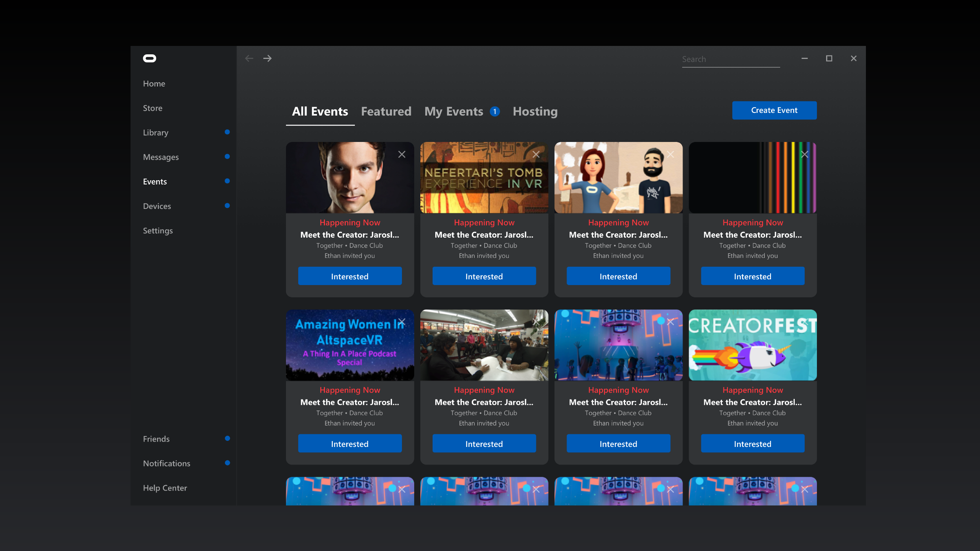Select Events in the sidebar
This screenshot has height=551, width=980.
coord(155,181)
